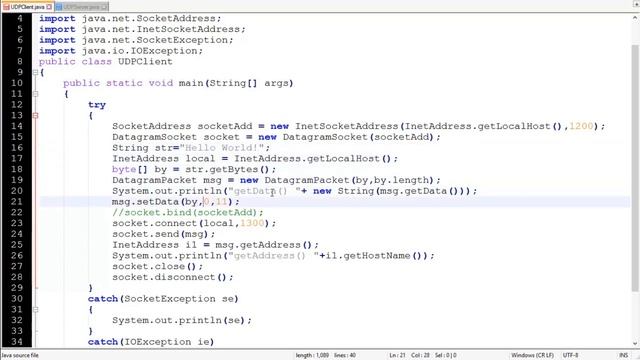Screen dimensions: 640x360
Task: Click the 'Col : 28' status entry
Action: (420, 355)
